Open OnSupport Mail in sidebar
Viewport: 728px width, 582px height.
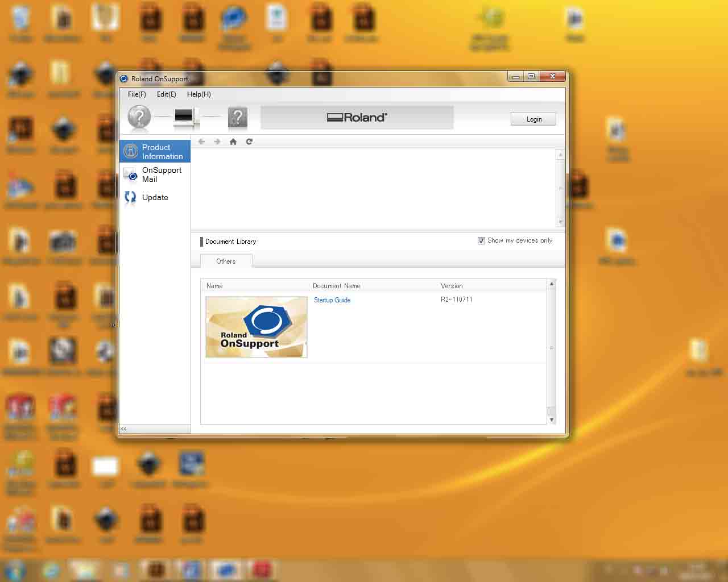coord(155,174)
